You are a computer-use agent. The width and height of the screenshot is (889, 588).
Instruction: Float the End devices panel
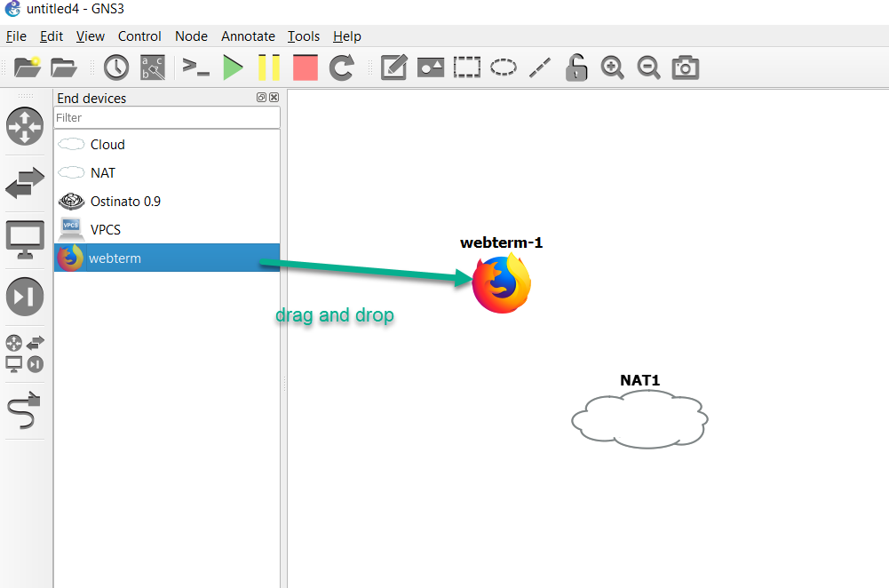tap(261, 98)
